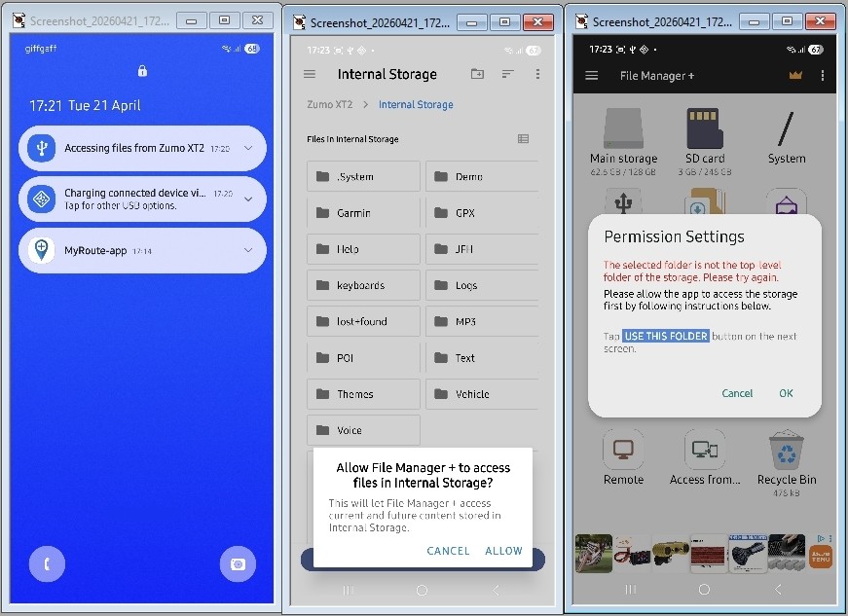Viewport: 848px width, 616px height.
Task: Open the Recycle Bin in File Manager +
Action: pyautogui.click(x=787, y=463)
